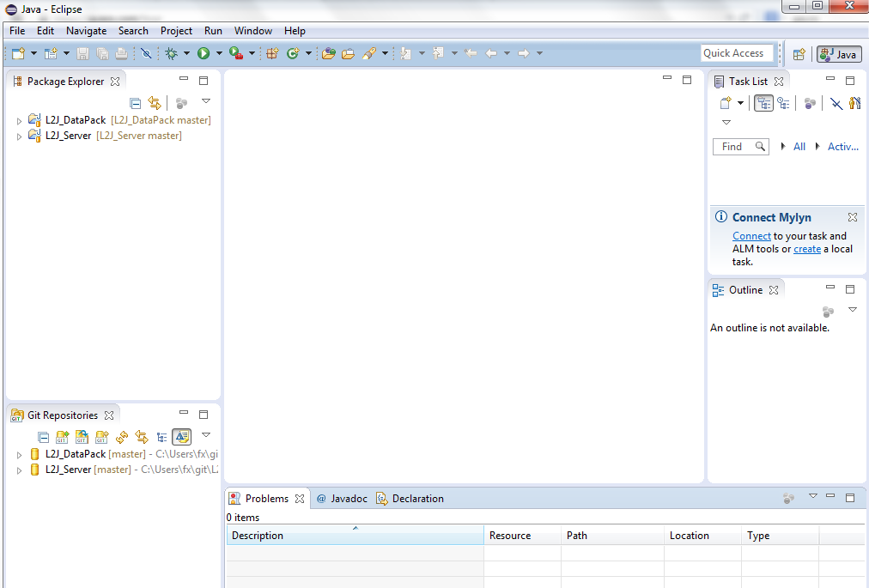Click the create local task link

point(807,250)
